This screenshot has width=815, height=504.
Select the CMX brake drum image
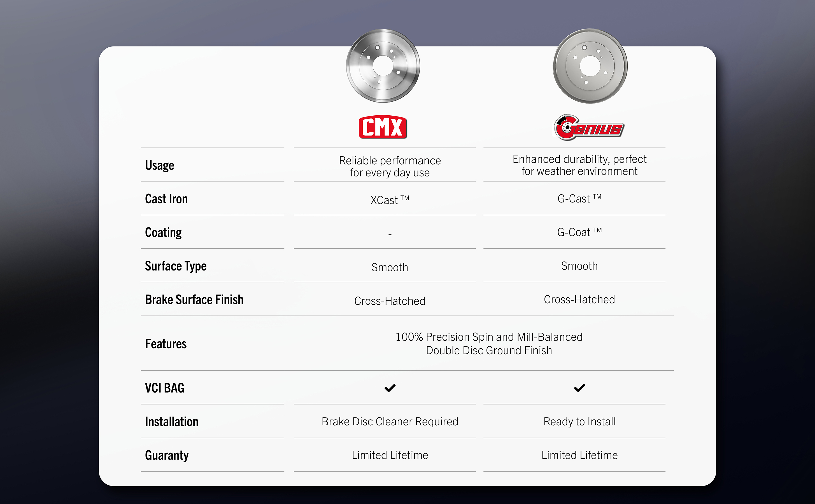(383, 66)
